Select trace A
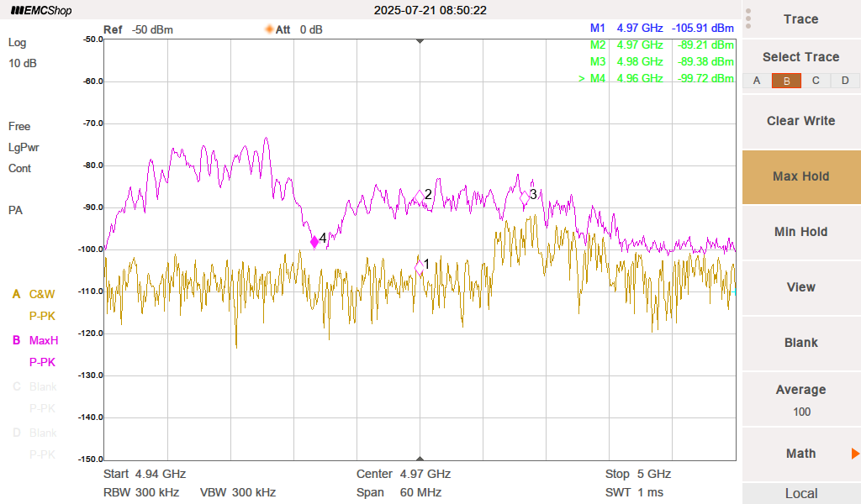The height and width of the screenshot is (504, 861). click(x=757, y=81)
